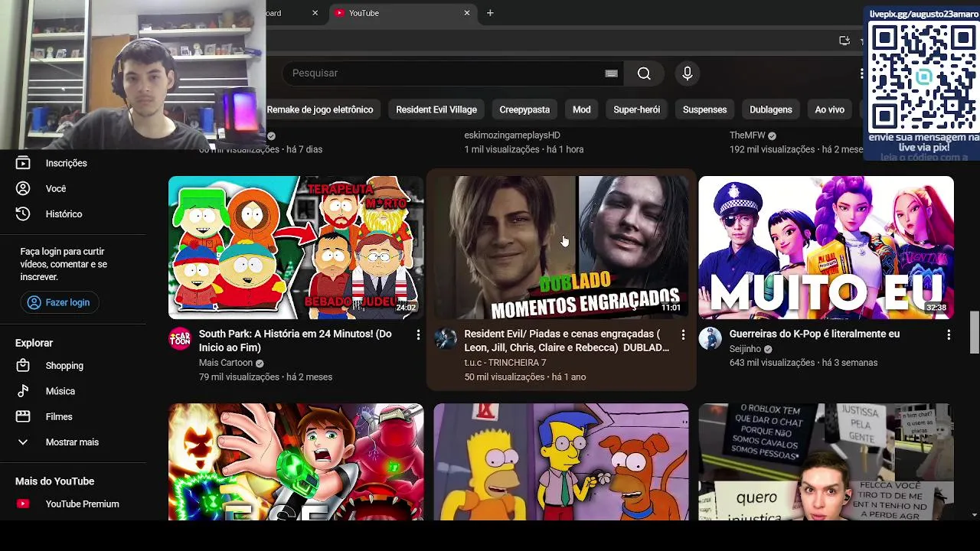Select Super-herói filter chip
Viewport: 980px width, 551px height.
point(636,109)
